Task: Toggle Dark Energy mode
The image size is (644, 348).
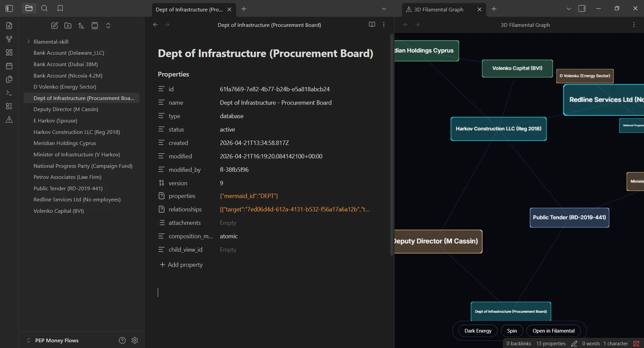Action: (478, 331)
